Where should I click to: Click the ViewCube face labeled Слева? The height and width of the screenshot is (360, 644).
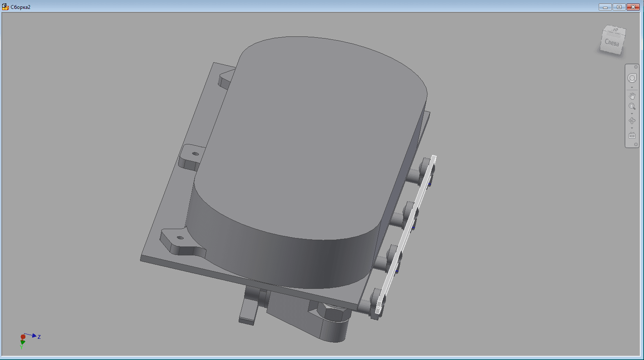pos(611,43)
